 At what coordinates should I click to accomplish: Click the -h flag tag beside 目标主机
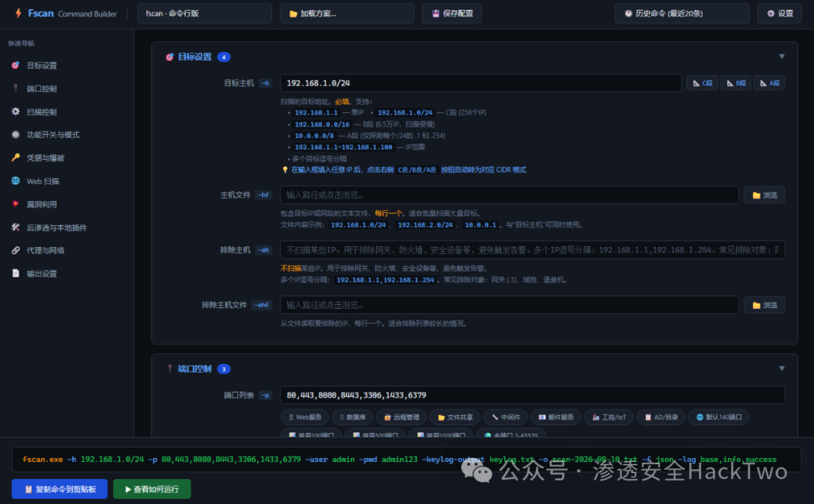[265, 83]
